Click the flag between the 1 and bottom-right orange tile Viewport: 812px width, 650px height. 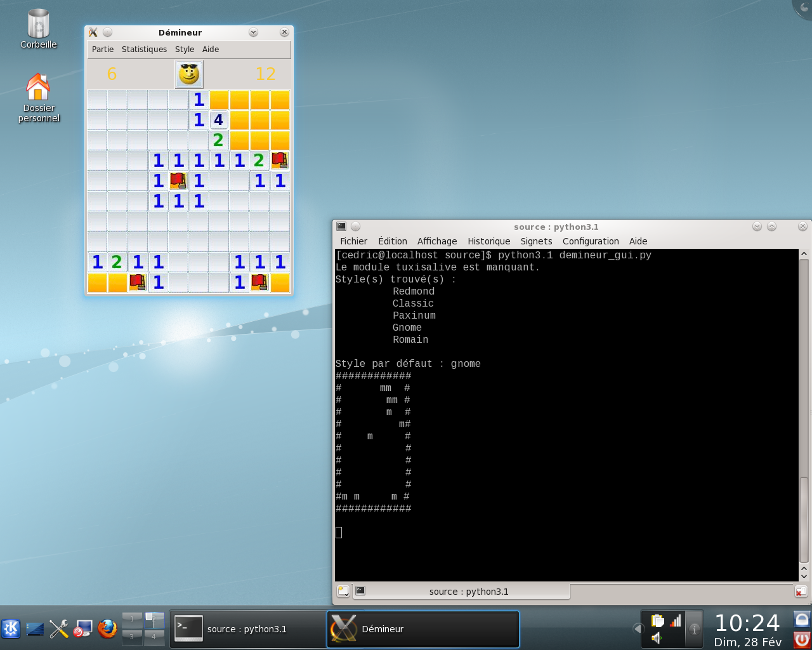coord(259,282)
